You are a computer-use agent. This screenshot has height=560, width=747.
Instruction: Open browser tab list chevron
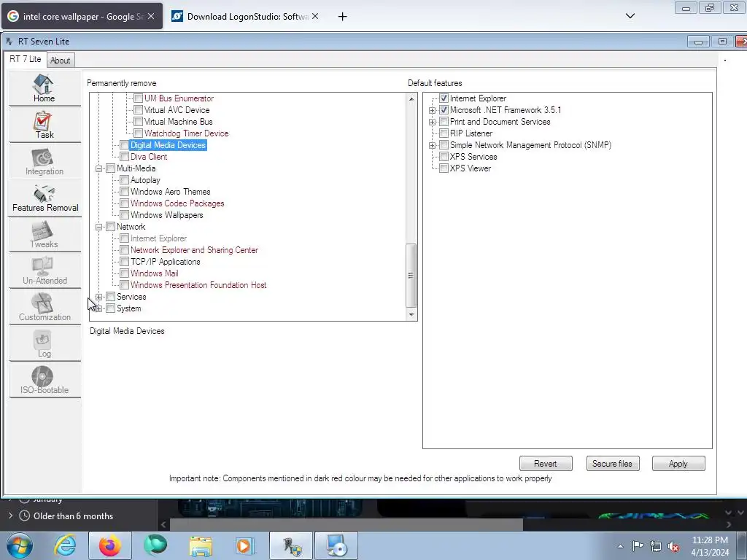click(630, 16)
